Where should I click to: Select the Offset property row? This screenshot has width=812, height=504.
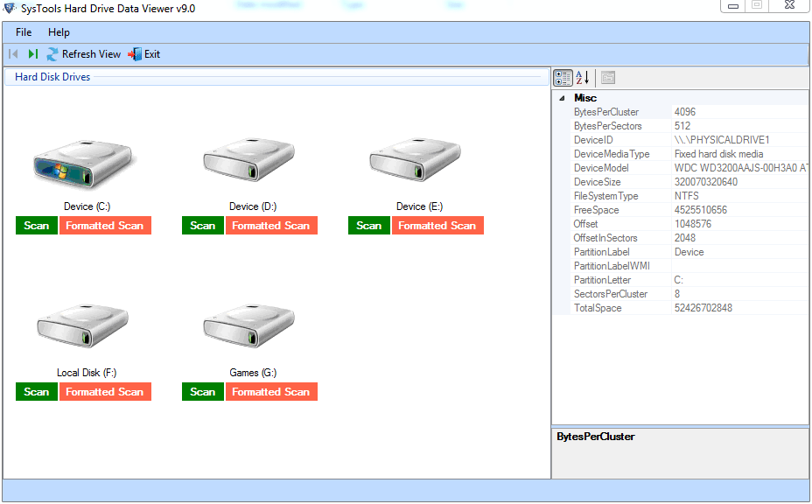point(689,224)
